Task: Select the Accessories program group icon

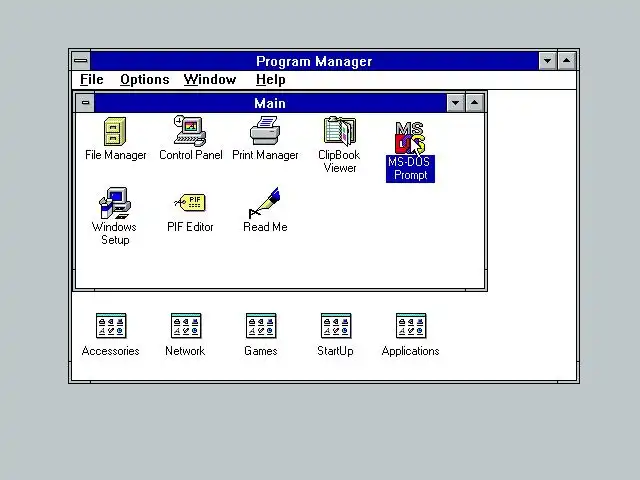Action: [111, 326]
